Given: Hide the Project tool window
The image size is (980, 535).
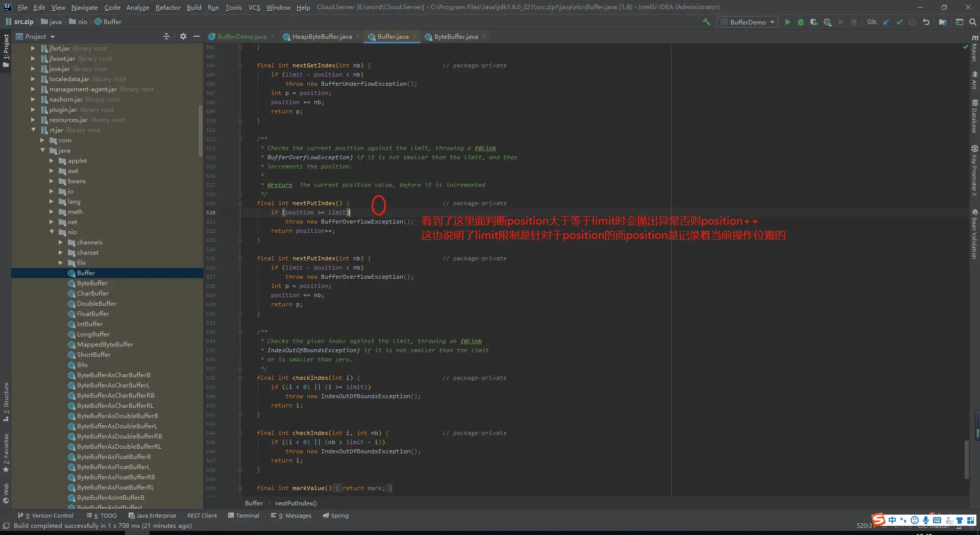Looking at the screenshot, I should pyautogui.click(x=197, y=36).
